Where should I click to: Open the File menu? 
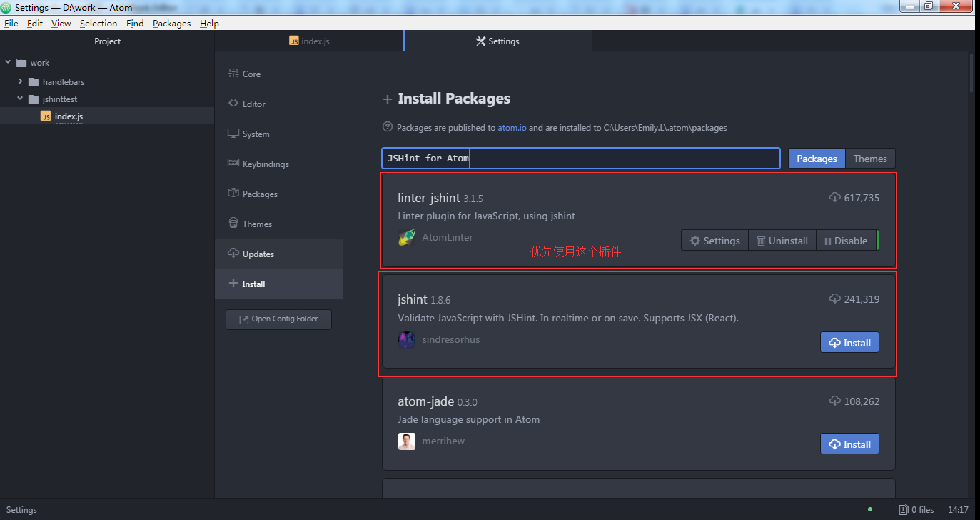(11, 23)
